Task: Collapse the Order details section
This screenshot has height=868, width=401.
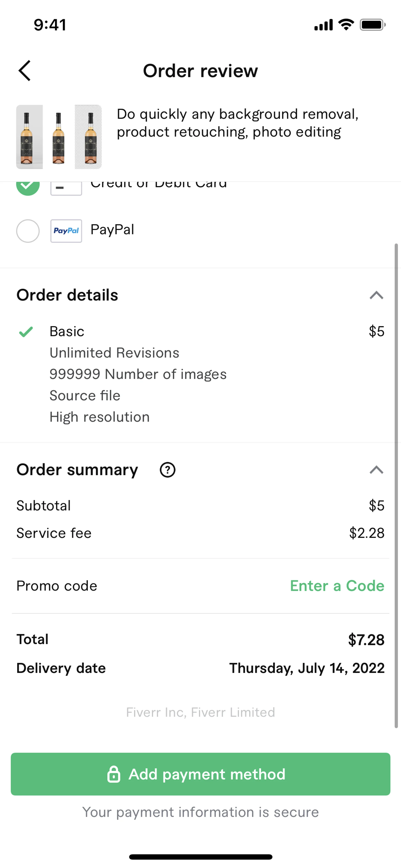Action: tap(376, 295)
